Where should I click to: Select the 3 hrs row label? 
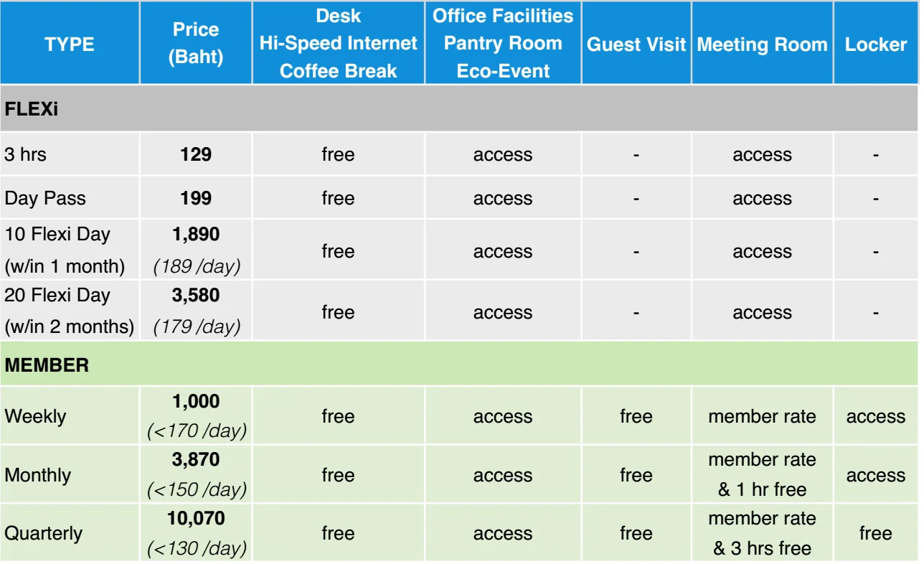click(26, 154)
